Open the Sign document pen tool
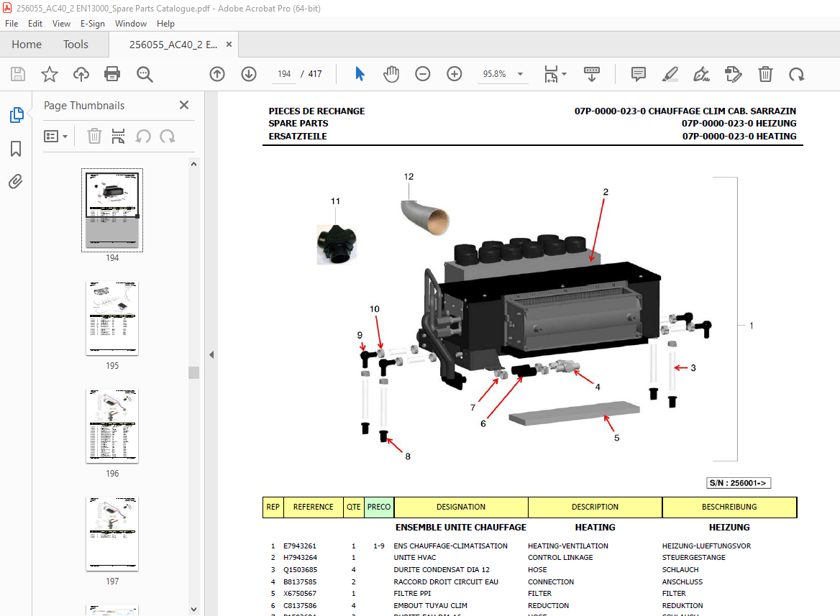Image resolution: width=840 pixels, height=616 pixels. (x=701, y=74)
